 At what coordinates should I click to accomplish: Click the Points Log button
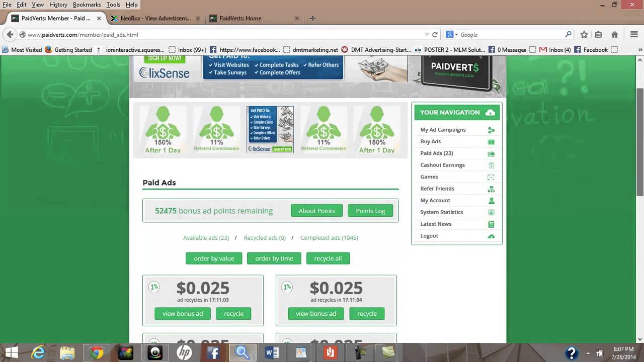[x=370, y=211]
